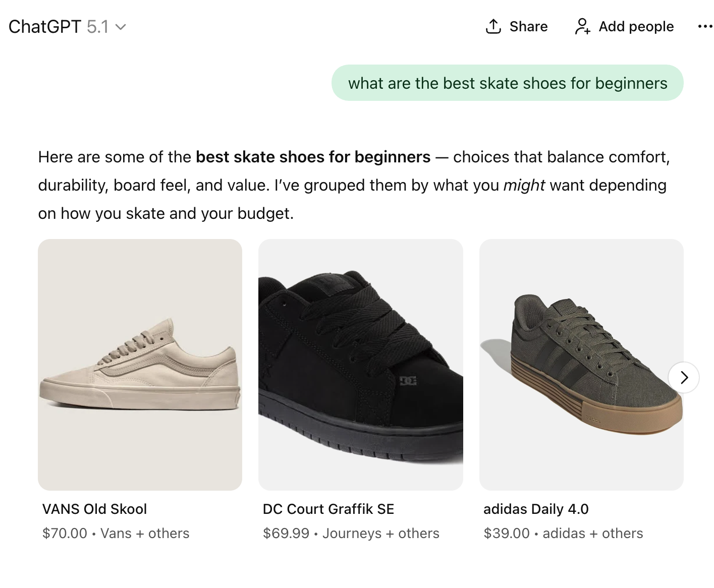Click the adidas Daily 4.0 product title
The image size is (714, 588).
[x=536, y=509]
